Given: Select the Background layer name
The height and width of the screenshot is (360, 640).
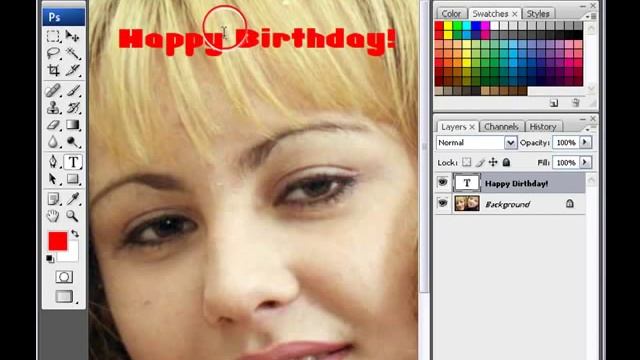Looking at the screenshot, I should (507, 204).
